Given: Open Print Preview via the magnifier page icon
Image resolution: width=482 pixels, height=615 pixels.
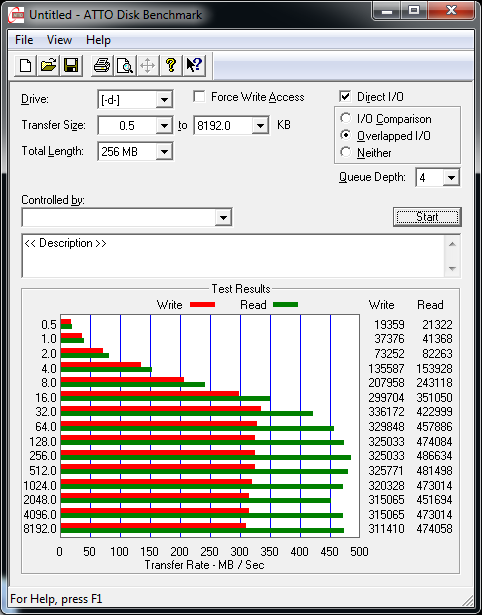Looking at the screenshot, I should pyautogui.click(x=125, y=65).
